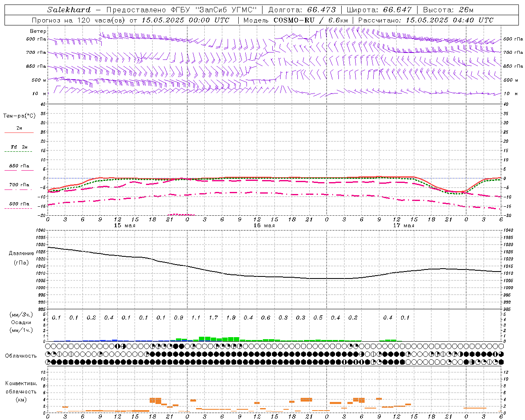
Task: Select the Высота: 26м header entry
Action: 448,10
